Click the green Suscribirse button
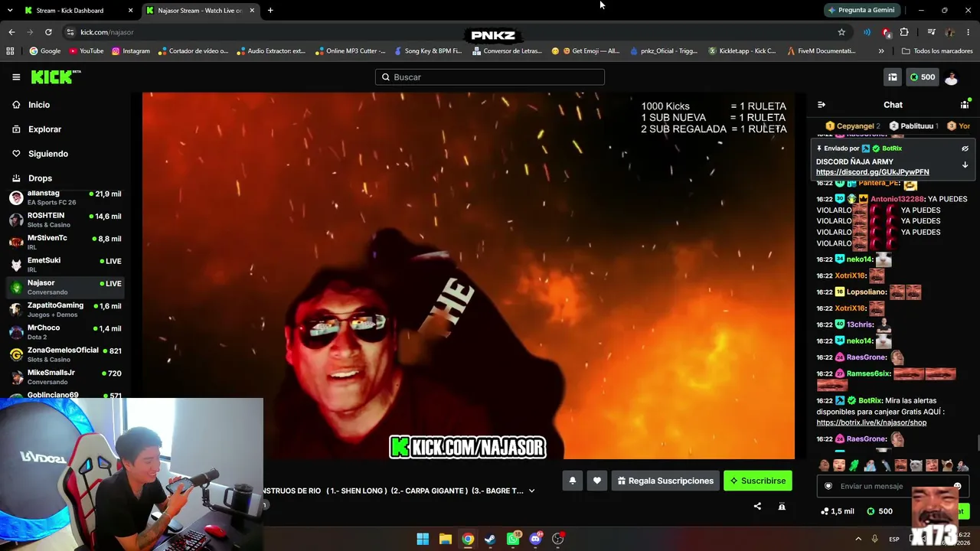This screenshot has width=980, height=551. tap(758, 481)
